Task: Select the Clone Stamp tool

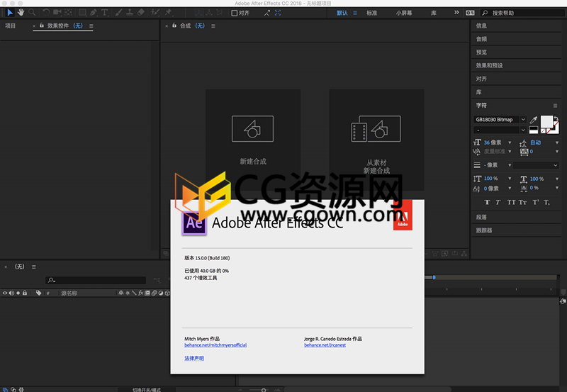Action: [130, 13]
